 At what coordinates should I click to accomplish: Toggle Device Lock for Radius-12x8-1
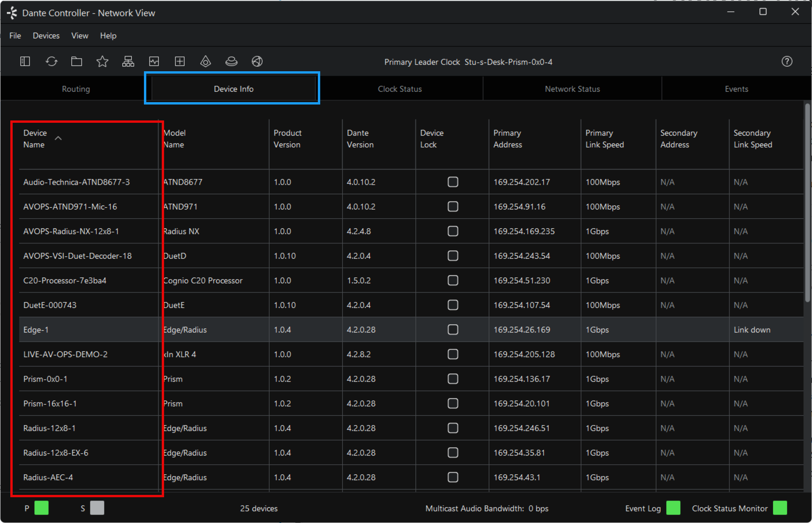click(x=453, y=428)
